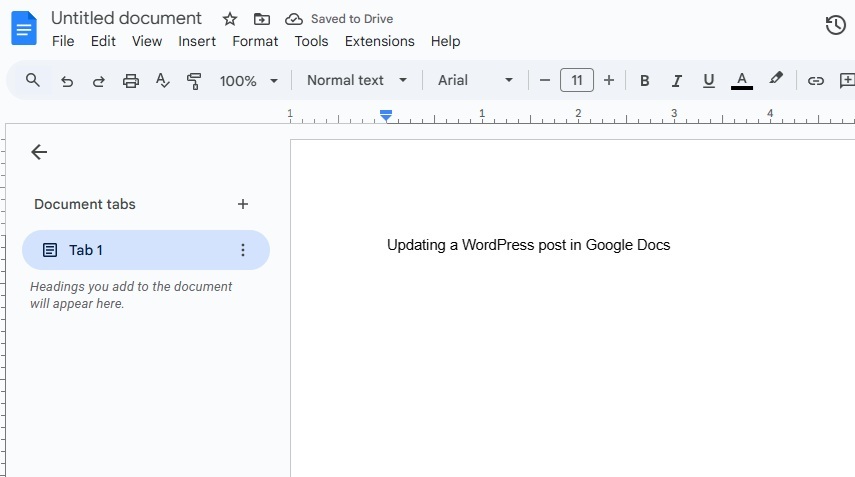Search the menus with magnifier icon
The image size is (855, 477).
pyautogui.click(x=33, y=81)
